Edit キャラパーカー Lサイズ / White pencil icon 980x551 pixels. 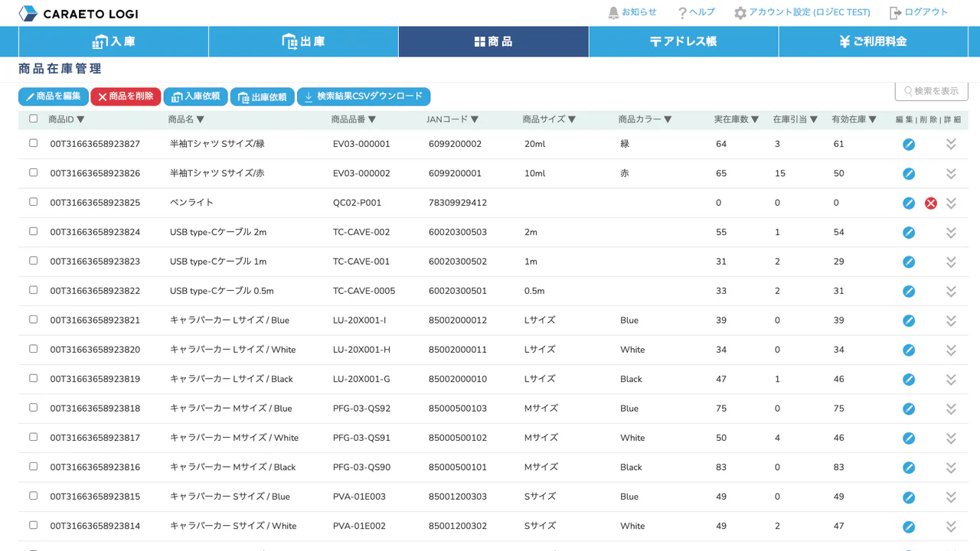(909, 350)
